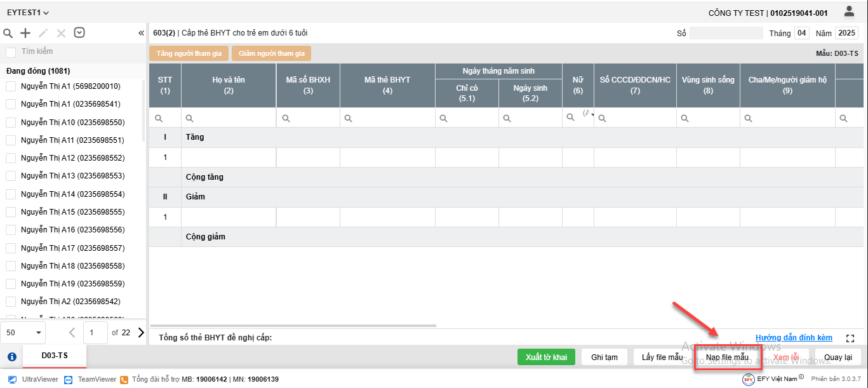Go to next page of employee list
The height and width of the screenshot is (388, 868).
pyautogui.click(x=141, y=332)
